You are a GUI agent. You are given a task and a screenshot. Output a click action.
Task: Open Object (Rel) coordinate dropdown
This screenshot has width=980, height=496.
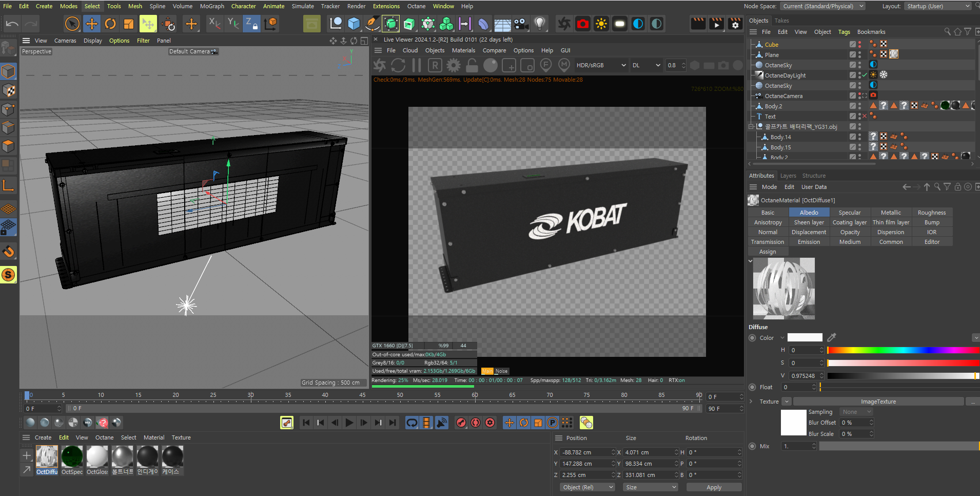tap(587, 487)
